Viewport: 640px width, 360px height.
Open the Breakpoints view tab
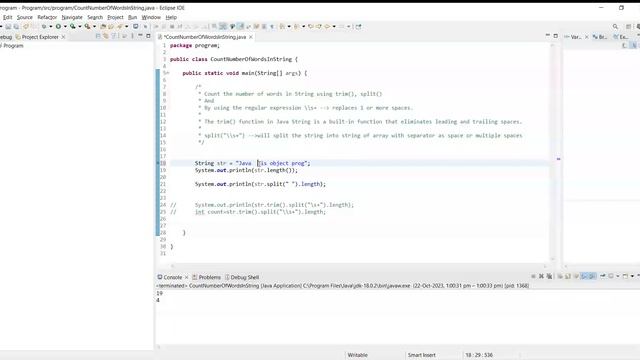[600, 37]
